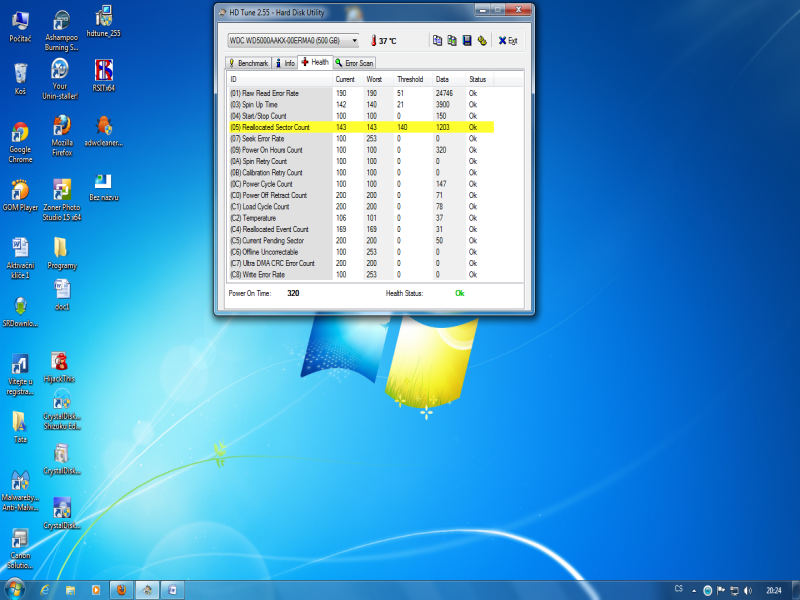The image size is (800, 600).
Task: Show hidden icons in system tray
Action: [694, 591]
